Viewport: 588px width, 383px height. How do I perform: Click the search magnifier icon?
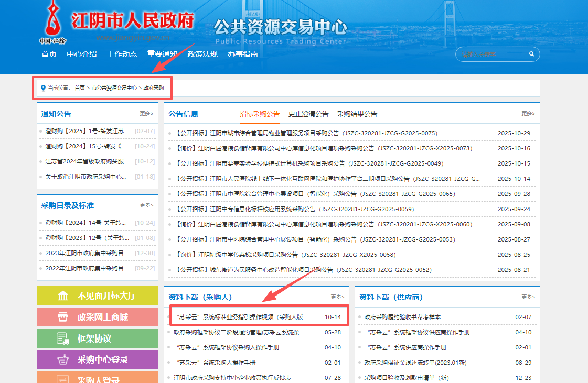[531, 54]
